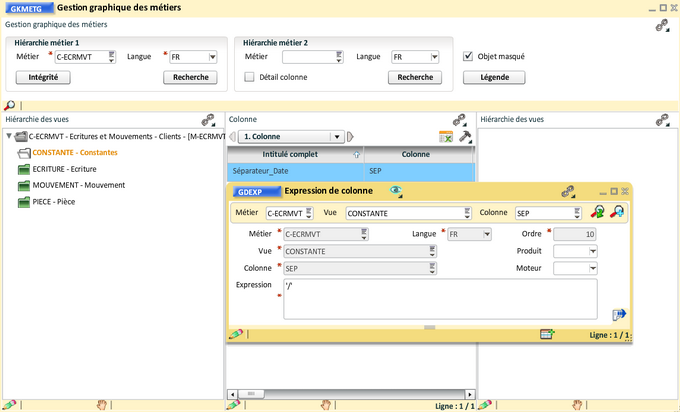The width and height of the screenshot is (680, 412).
Task: Uncheck the Objet masqué checkbox
Action: pyautogui.click(x=468, y=57)
